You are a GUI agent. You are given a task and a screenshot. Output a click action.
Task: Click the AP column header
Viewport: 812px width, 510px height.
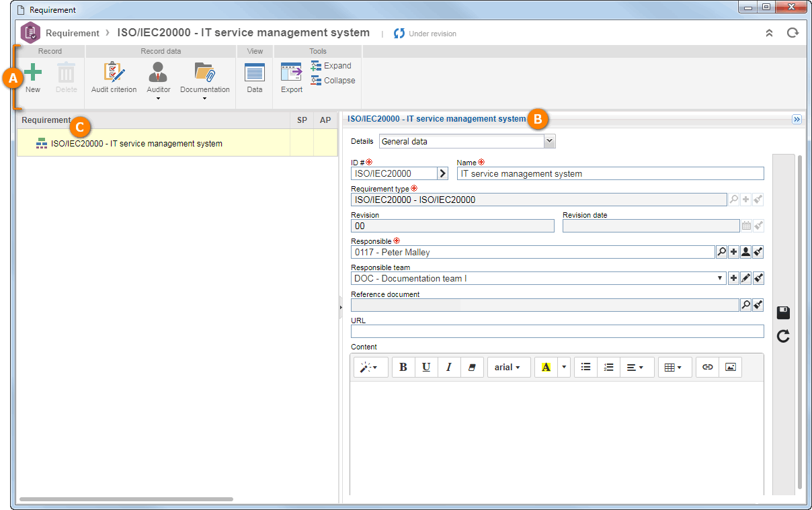[x=325, y=120]
